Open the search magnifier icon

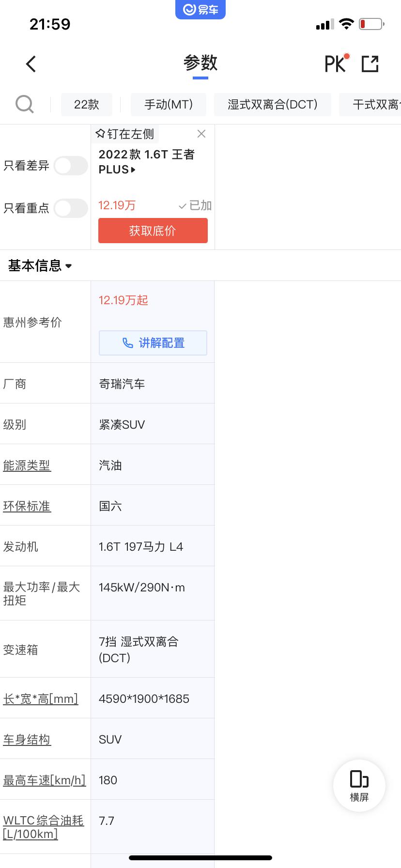pyautogui.click(x=25, y=104)
